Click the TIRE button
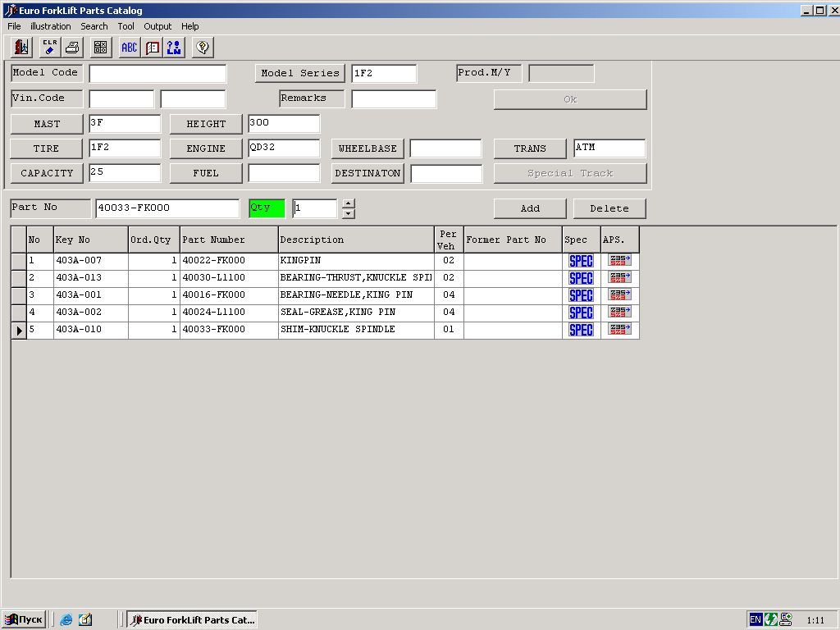Screen dimensions: 840x630 [46, 148]
